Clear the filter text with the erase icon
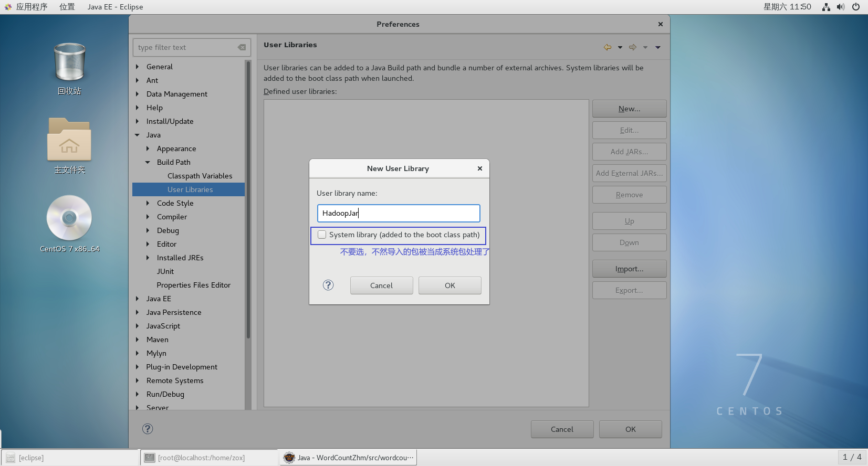 pyautogui.click(x=242, y=47)
